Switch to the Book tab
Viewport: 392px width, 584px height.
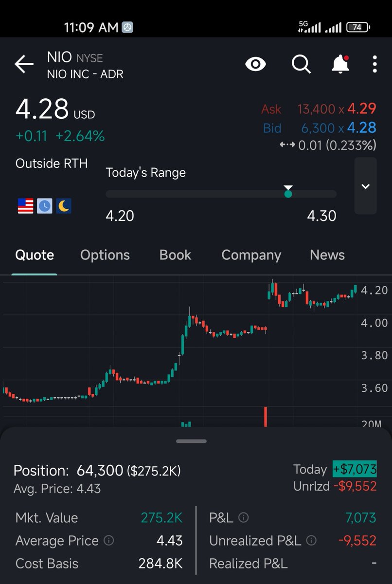[x=176, y=255]
